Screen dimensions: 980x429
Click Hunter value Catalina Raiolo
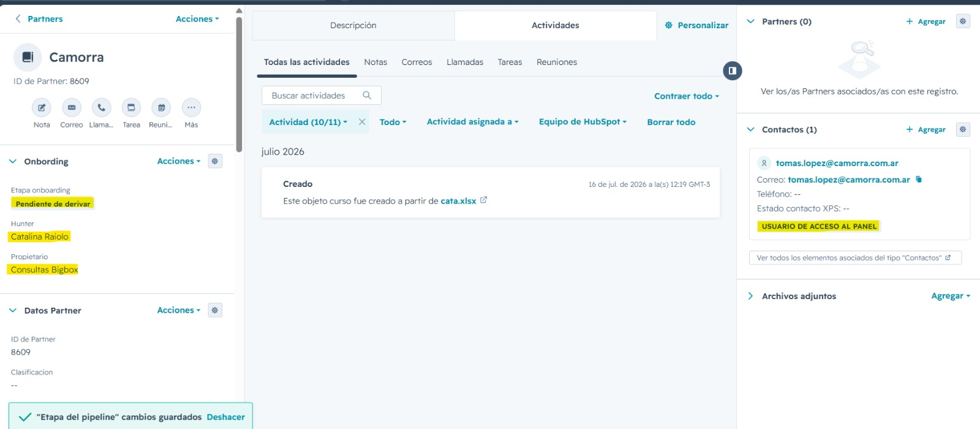[40, 237]
